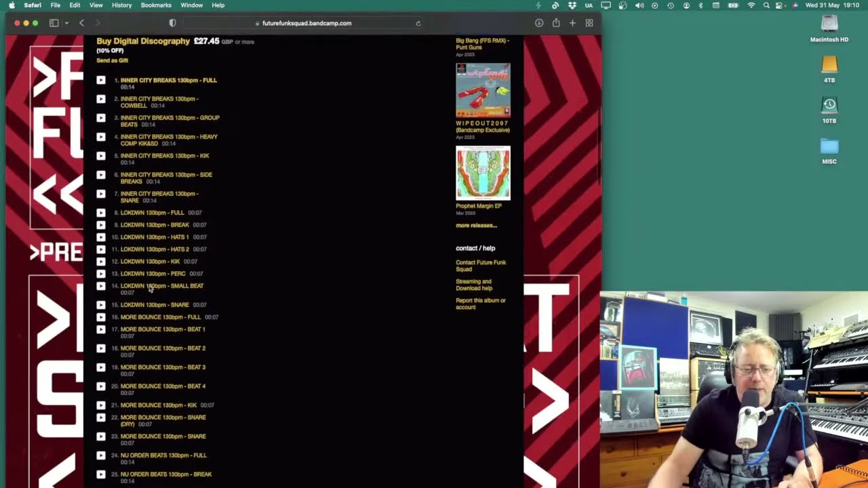Click Streaming and Download help link
The image size is (868, 488).
(x=474, y=285)
